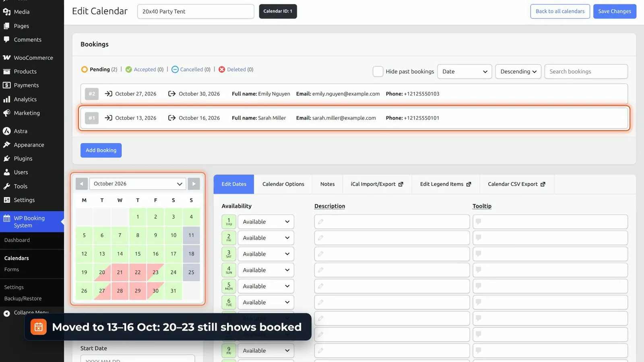Tick the Hide past bookings checkbox
This screenshot has height=362, width=644.
click(x=378, y=72)
